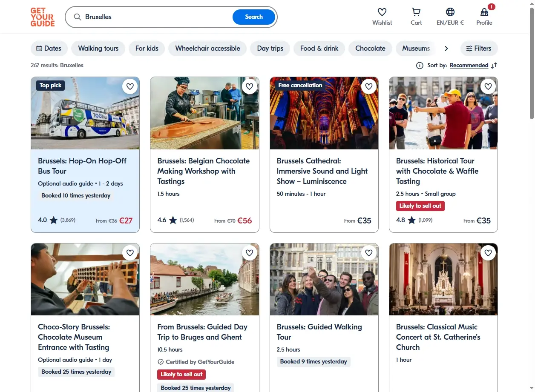Select the For kids filter chip
The image size is (535, 392).
pyautogui.click(x=147, y=49)
